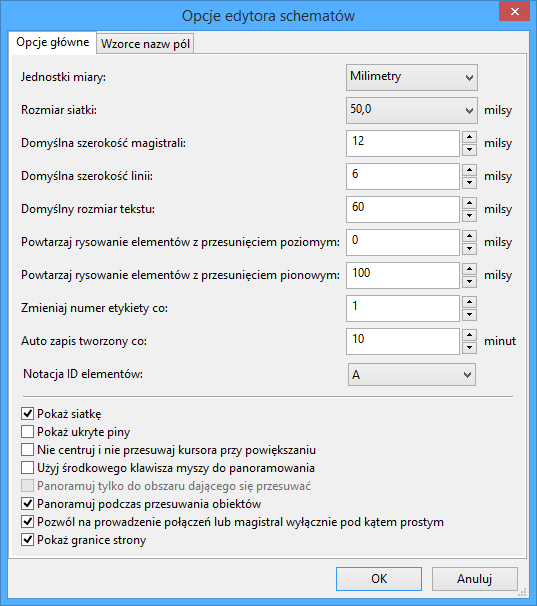Screen dimensions: 537x606
Task: Increase default text size (rozmiar tekstu) with up arrow
Action: (469, 203)
